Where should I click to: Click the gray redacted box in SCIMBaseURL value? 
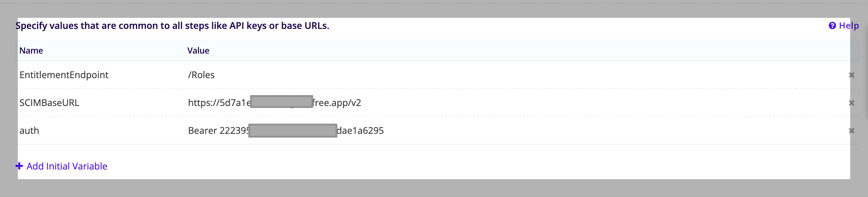[x=281, y=102]
